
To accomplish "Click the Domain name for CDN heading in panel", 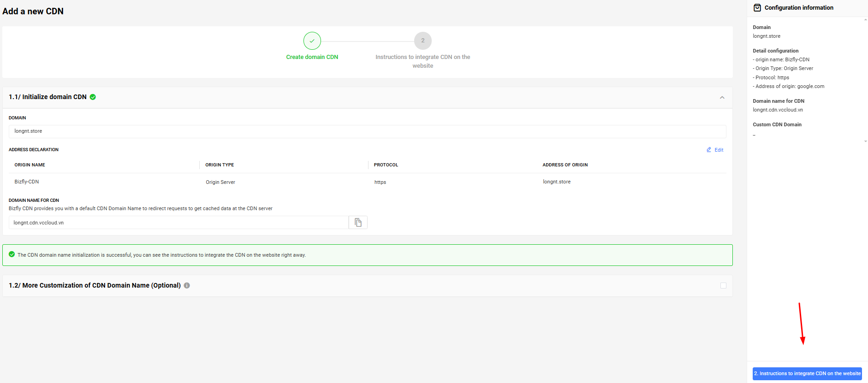I will point(779,101).
